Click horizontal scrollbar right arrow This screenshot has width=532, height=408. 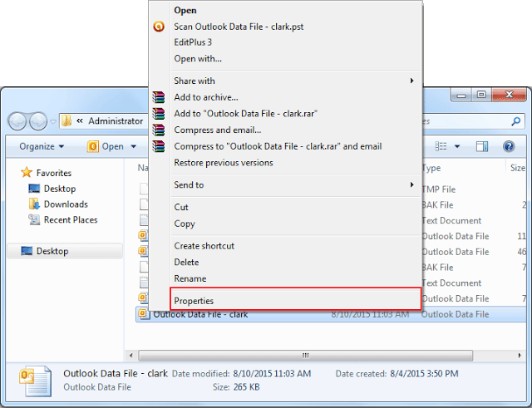pos(520,356)
